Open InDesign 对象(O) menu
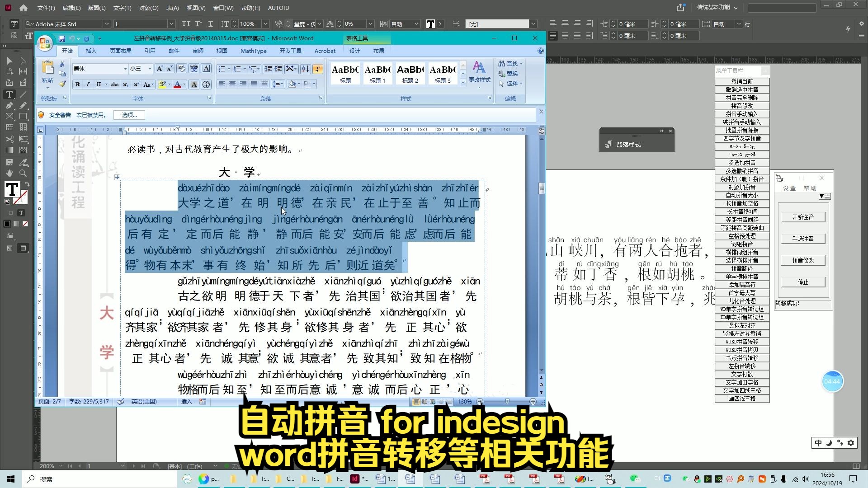Viewport: 868px width, 488px height. (148, 8)
